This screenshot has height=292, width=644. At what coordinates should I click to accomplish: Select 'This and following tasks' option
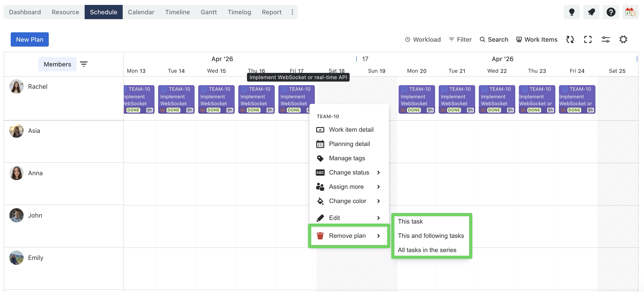pos(430,236)
